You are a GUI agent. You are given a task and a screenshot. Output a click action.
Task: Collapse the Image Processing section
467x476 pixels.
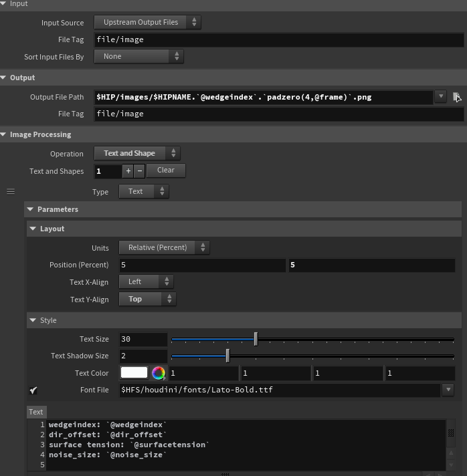pos(4,134)
